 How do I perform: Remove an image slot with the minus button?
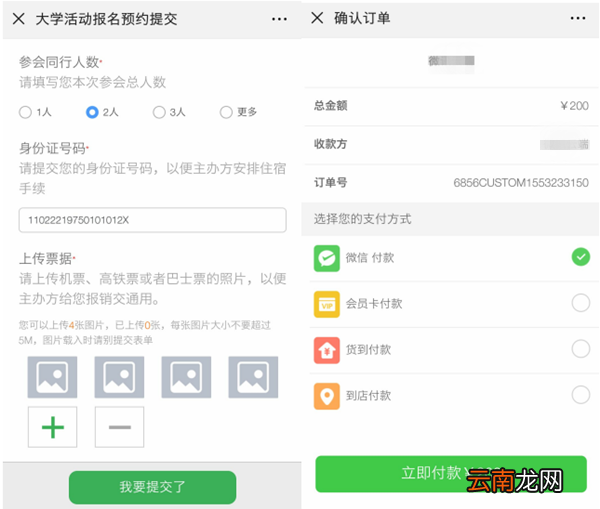(119, 427)
